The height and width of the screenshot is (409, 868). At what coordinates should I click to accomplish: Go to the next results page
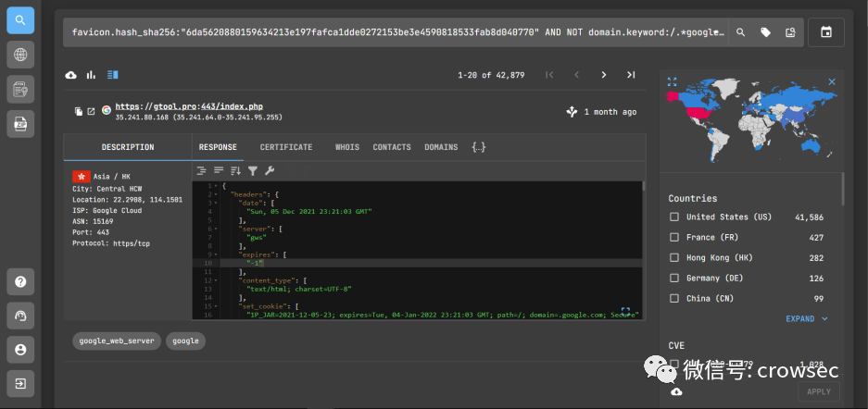(x=603, y=75)
